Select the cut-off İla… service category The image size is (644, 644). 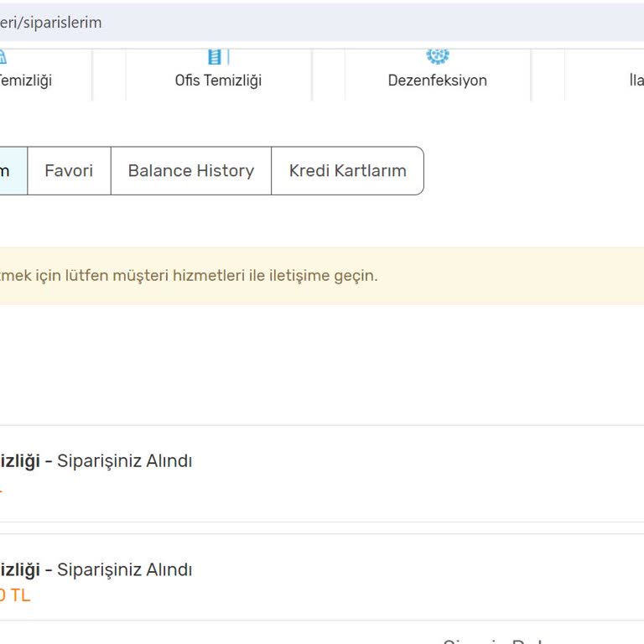(x=636, y=80)
